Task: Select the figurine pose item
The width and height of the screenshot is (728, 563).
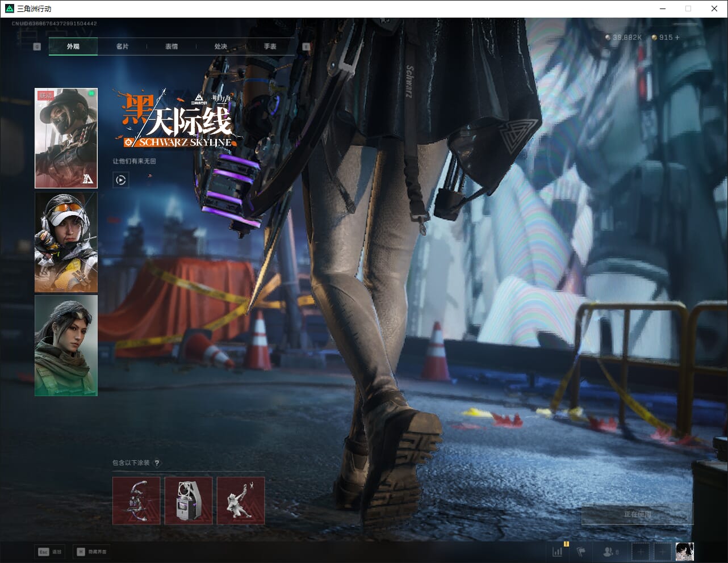Action: click(x=241, y=501)
